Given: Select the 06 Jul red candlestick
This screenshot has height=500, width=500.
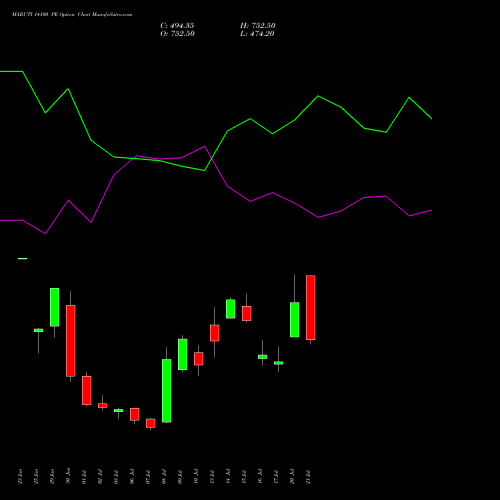Looking at the screenshot, I should coord(135,414).
